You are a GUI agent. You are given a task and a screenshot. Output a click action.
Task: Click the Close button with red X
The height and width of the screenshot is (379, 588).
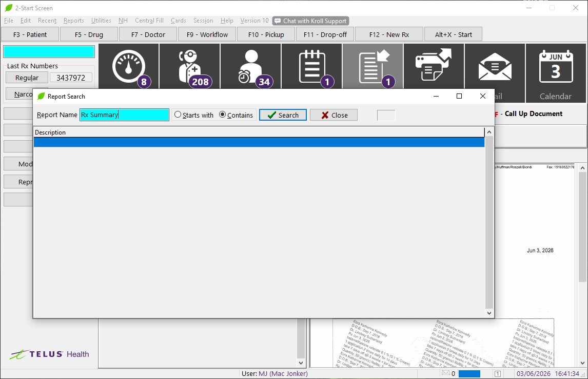334,115
